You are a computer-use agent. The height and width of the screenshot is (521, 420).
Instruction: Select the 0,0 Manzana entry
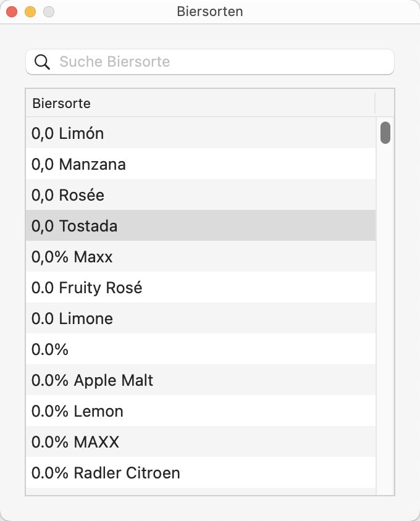(201, 164)
